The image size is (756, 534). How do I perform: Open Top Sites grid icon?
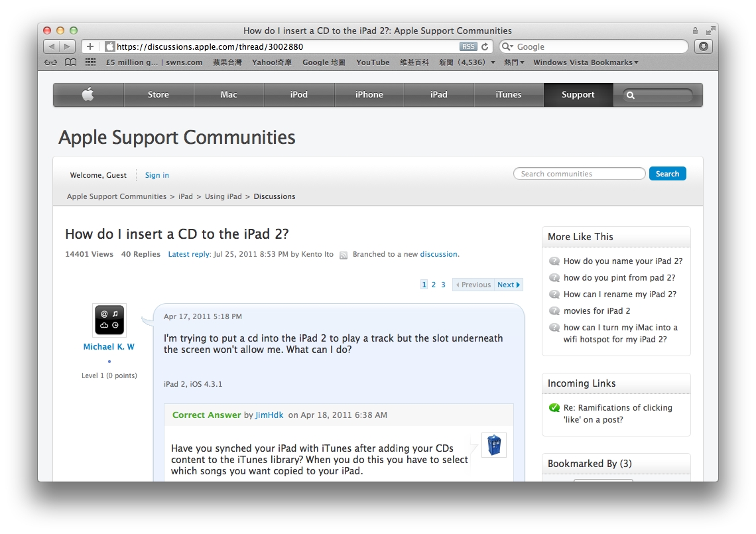90,62
